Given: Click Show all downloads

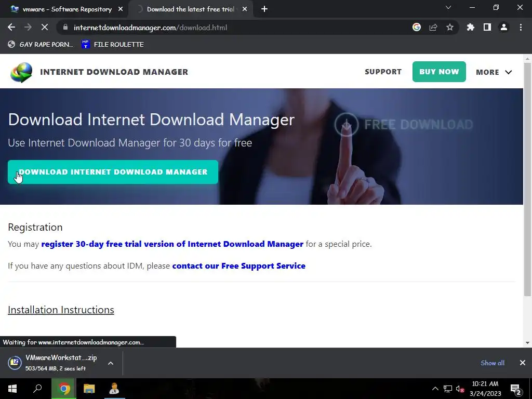Looking at the screenshot, I should tap(493, 363).
